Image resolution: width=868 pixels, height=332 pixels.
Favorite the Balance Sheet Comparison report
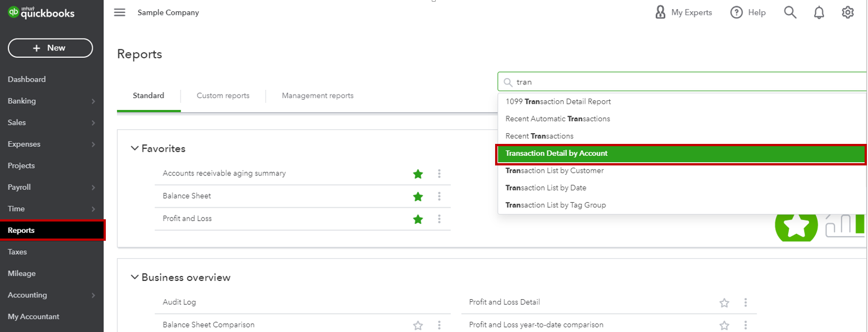click(418, 325)
